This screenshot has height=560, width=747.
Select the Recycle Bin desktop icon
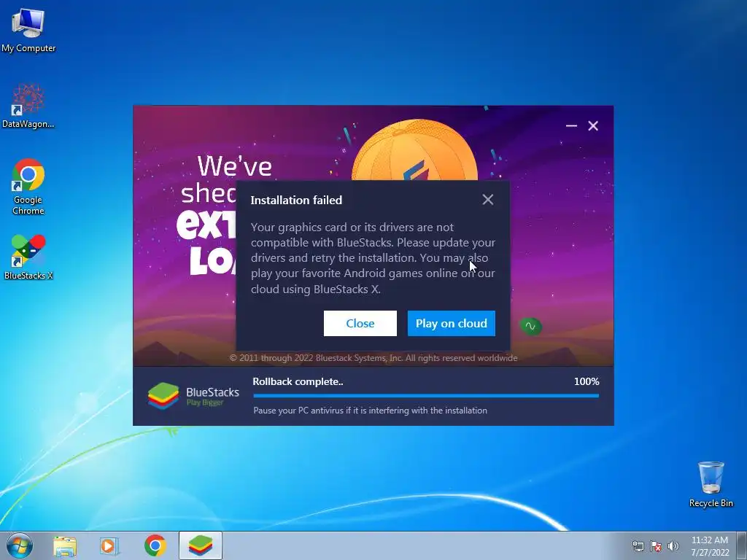coord(711,484)
